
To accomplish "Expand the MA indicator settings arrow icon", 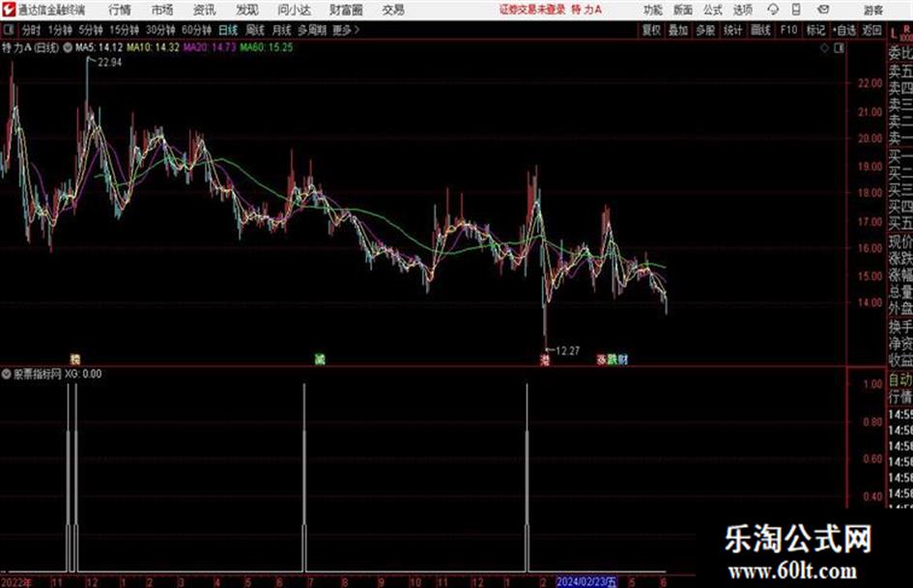I will tap(67, 47).
